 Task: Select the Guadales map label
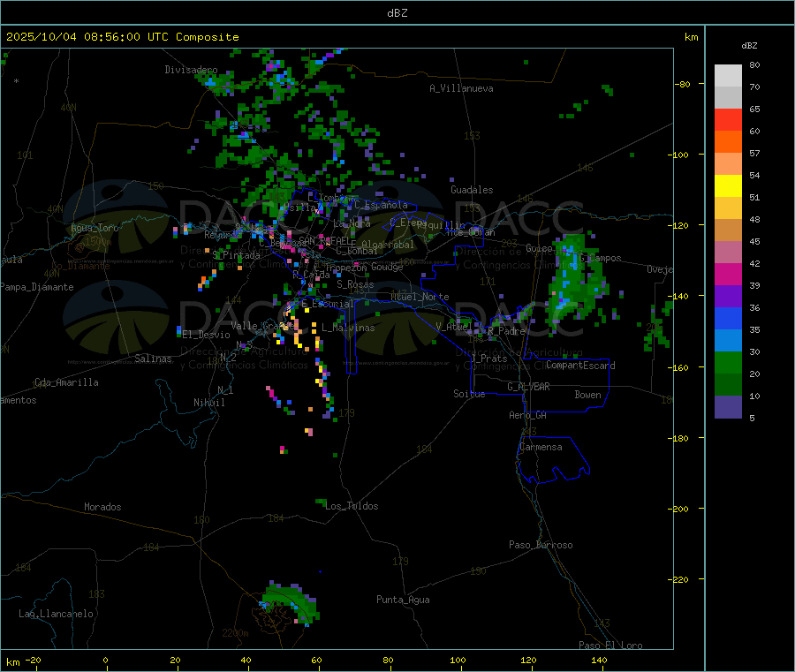pyautogui.click(x=472, y=190)
